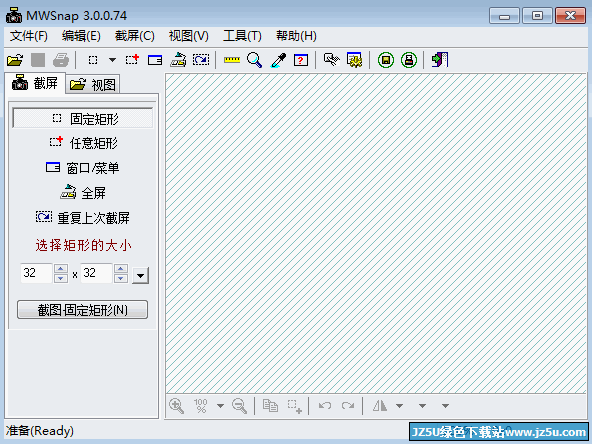592x444 pixels.
Task: Open fixed rectangle toolbar dropdown arrow
Action: [x=112, y=60]
